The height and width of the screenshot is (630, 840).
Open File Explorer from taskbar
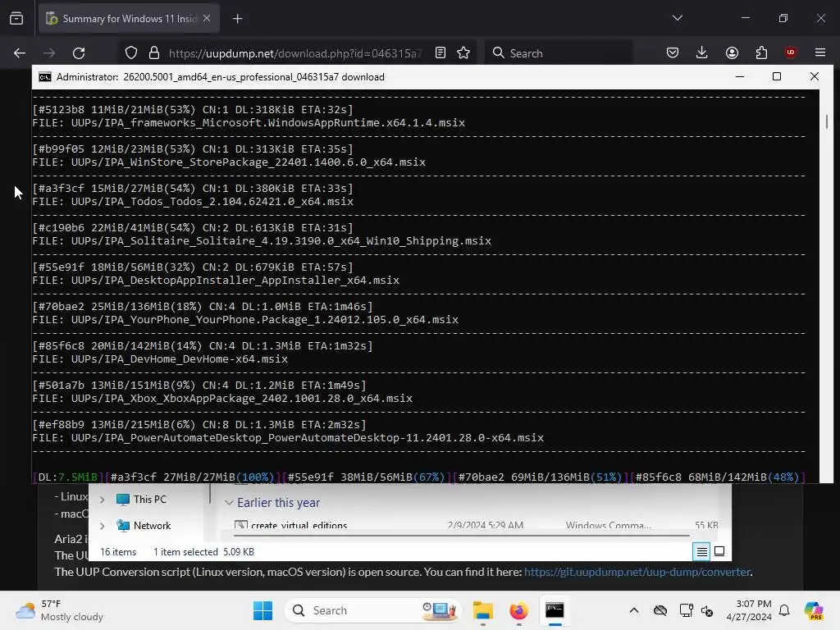(482, 610)
